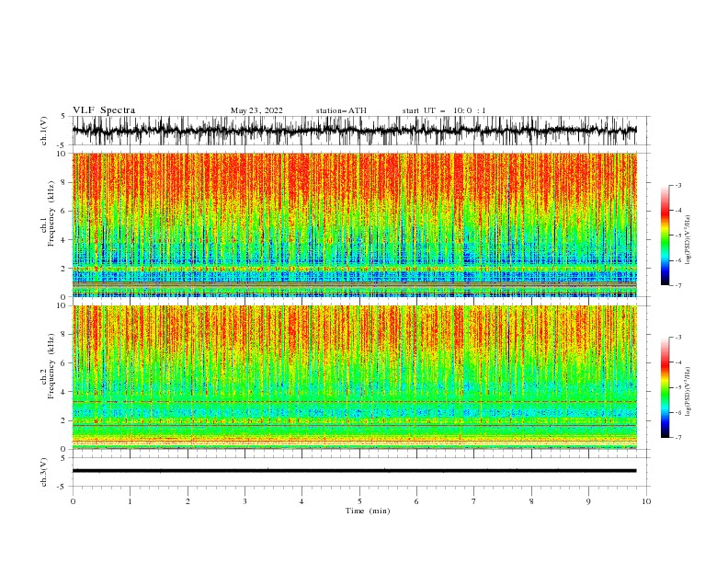Click the upper colorbar '-3' tick label
The image size is (728, 563).
pyautogui.click(x=678, y=185)
